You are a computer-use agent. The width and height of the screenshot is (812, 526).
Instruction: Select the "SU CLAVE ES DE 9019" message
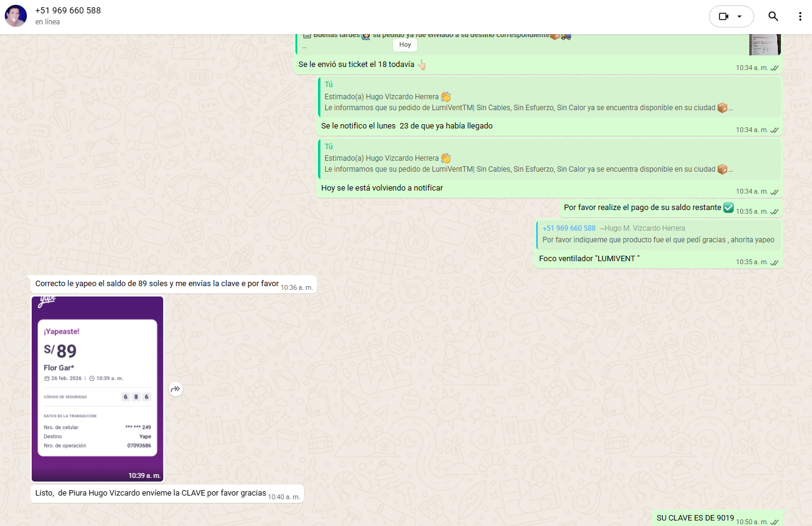point(695,518)
